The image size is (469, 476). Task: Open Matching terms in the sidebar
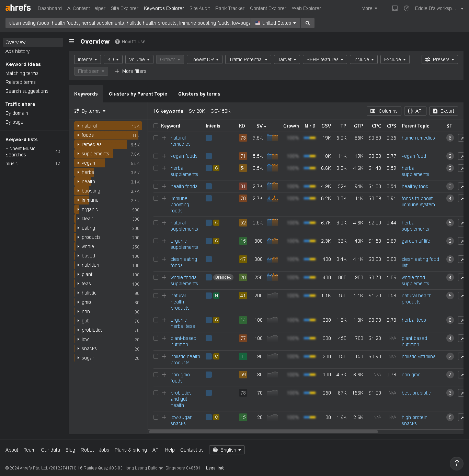pyautogui.click(x=22, y=73)
